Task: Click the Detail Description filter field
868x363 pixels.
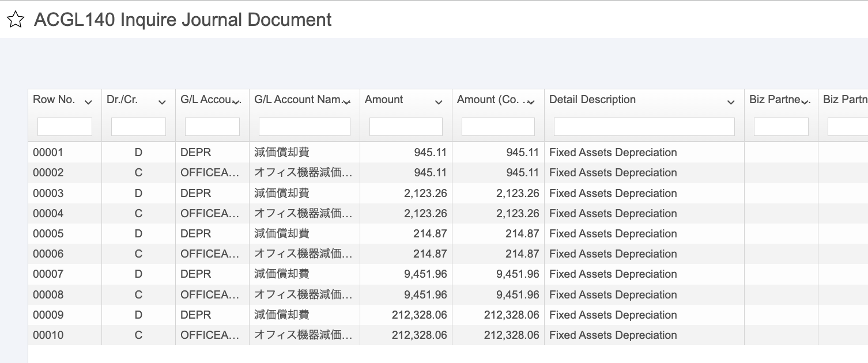Action: pyautogui.click(x=644, y=127)
